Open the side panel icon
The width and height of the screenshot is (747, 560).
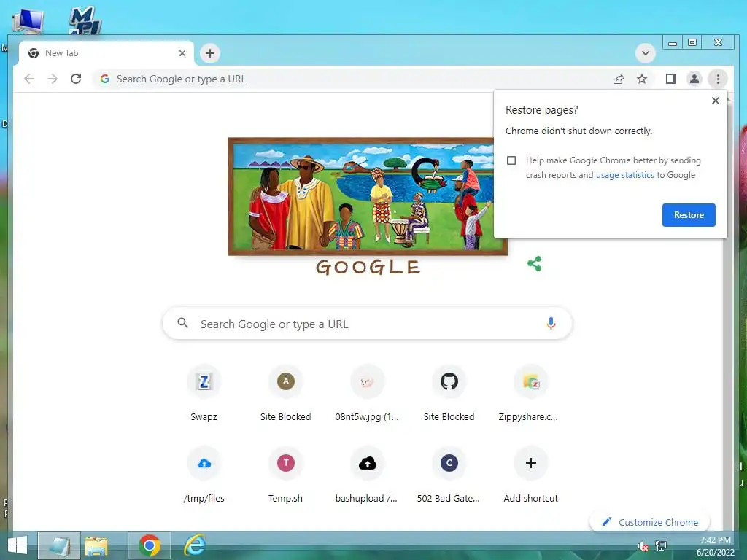pos(671,79)
